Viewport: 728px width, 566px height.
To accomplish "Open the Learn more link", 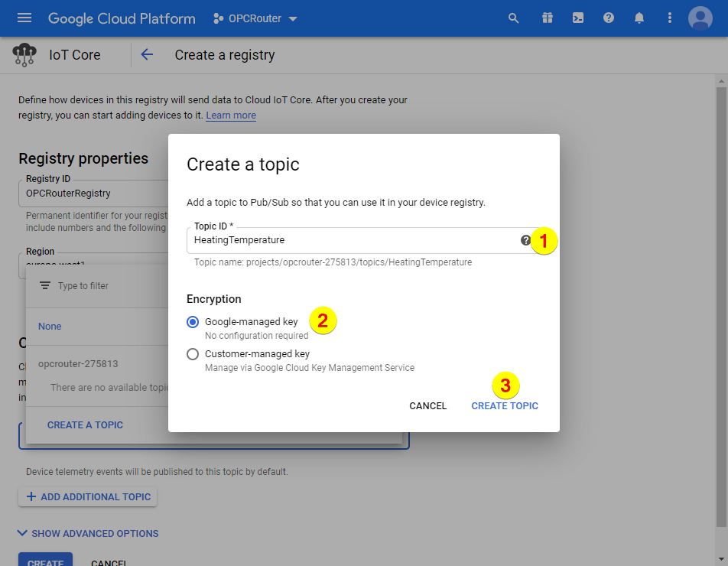I will (x=231, y=115).
